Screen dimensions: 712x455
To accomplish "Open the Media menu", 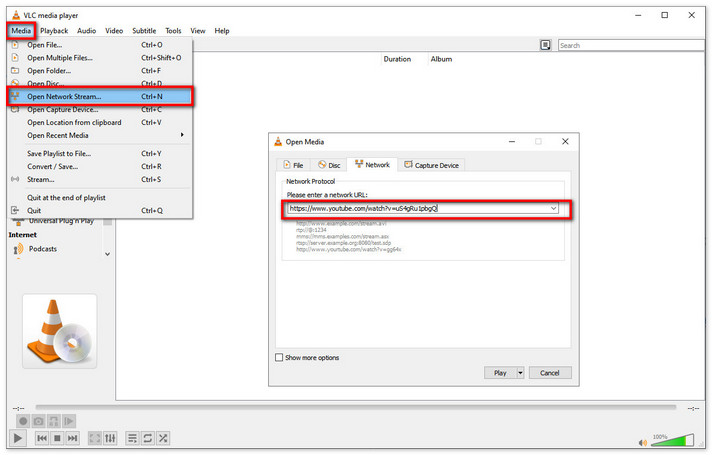I will coord(21,31).
